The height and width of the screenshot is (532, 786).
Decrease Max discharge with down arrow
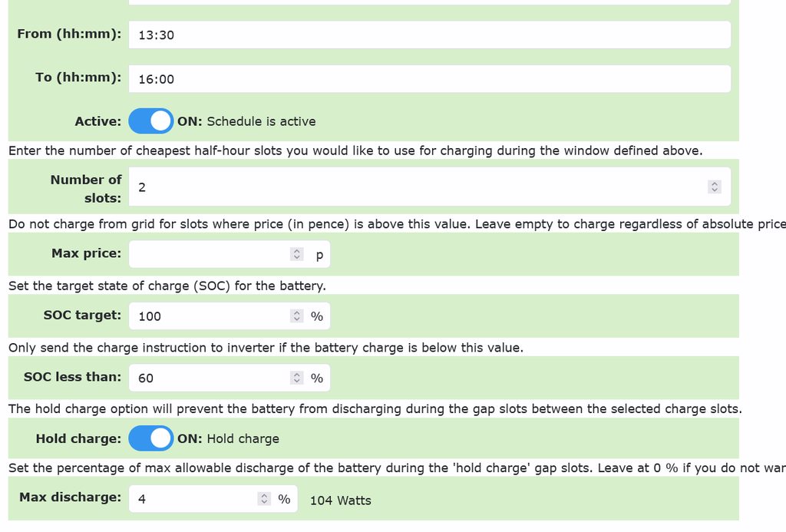click(265, 502)
